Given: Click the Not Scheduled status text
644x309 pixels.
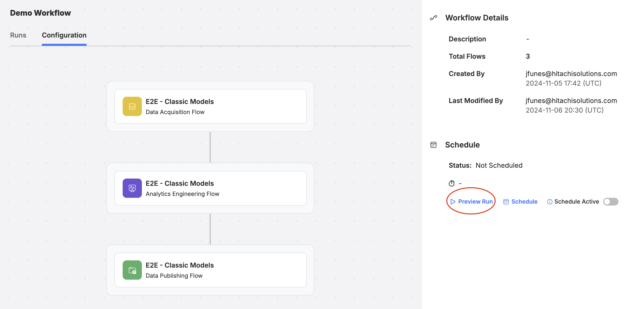Looking at the screenshot, I should point(499,165).
